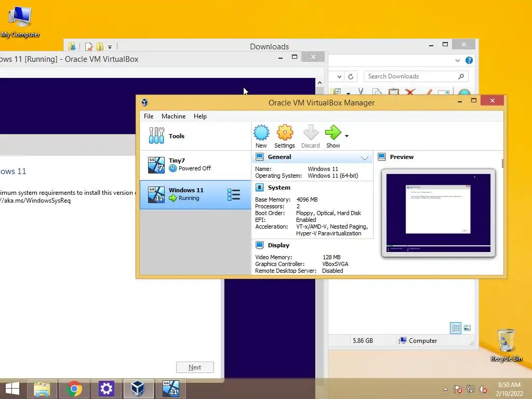Open Settings gear icon in VirtualBox Manager
The image size is (532, 399).
tap(285, 137)
